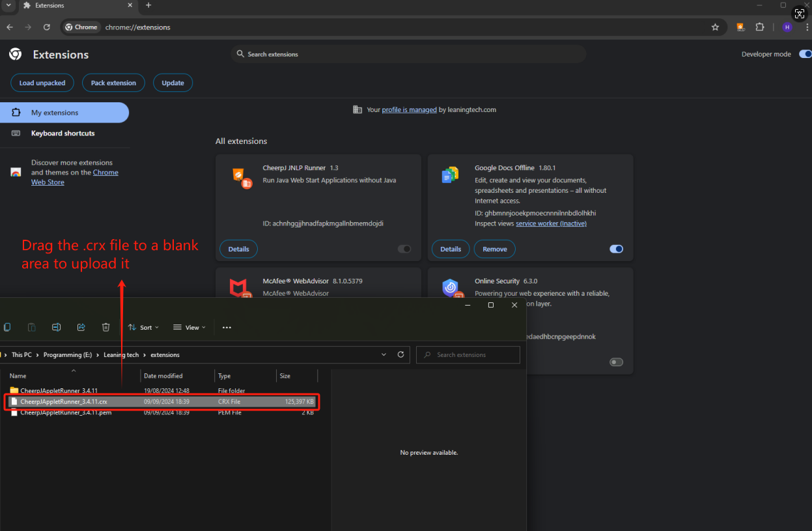Open Keyboard shortcuts in sidebar
The image size is (812, 531).
coord(63,134)
